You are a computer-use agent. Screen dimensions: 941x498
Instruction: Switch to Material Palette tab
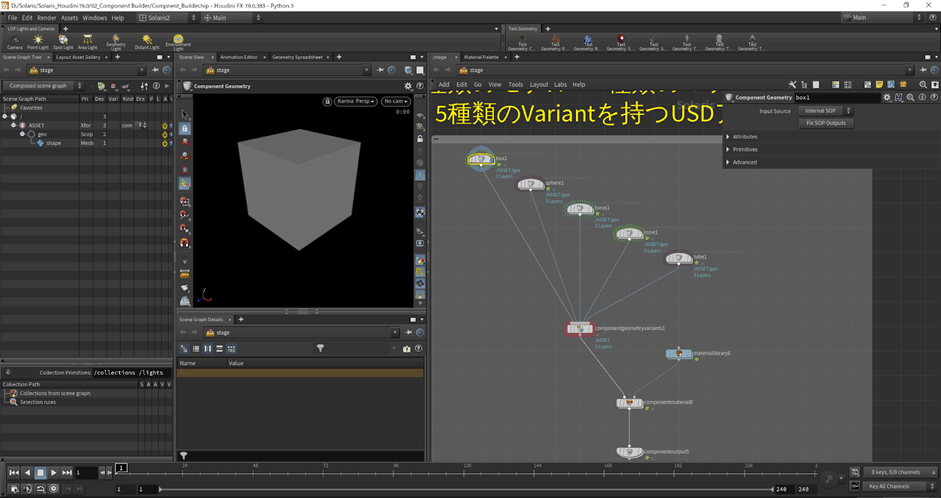coord(481,57)
